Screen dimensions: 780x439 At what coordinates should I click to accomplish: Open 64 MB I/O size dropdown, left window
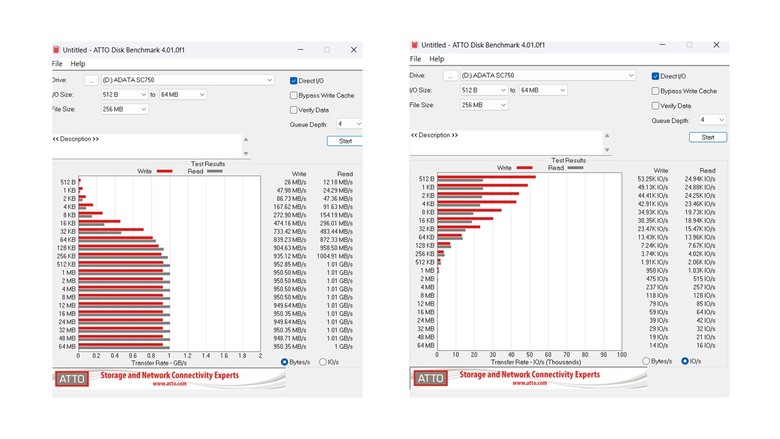tap(183, 94)
